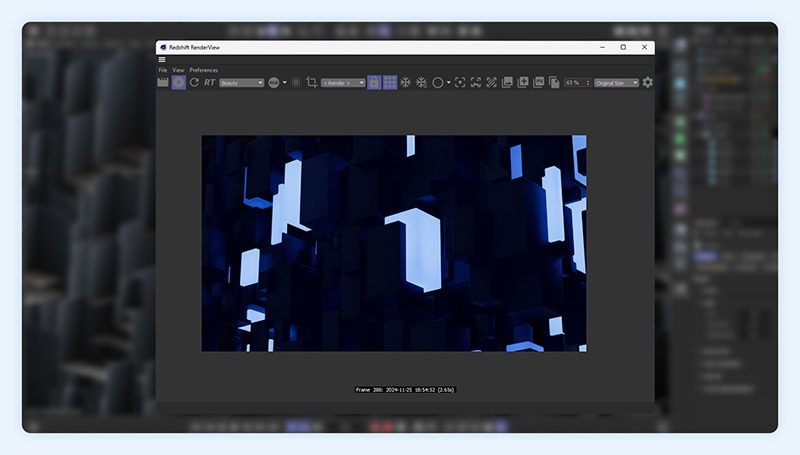Open the Preferences menu
The image size is (800, 455).
(203, 70)
